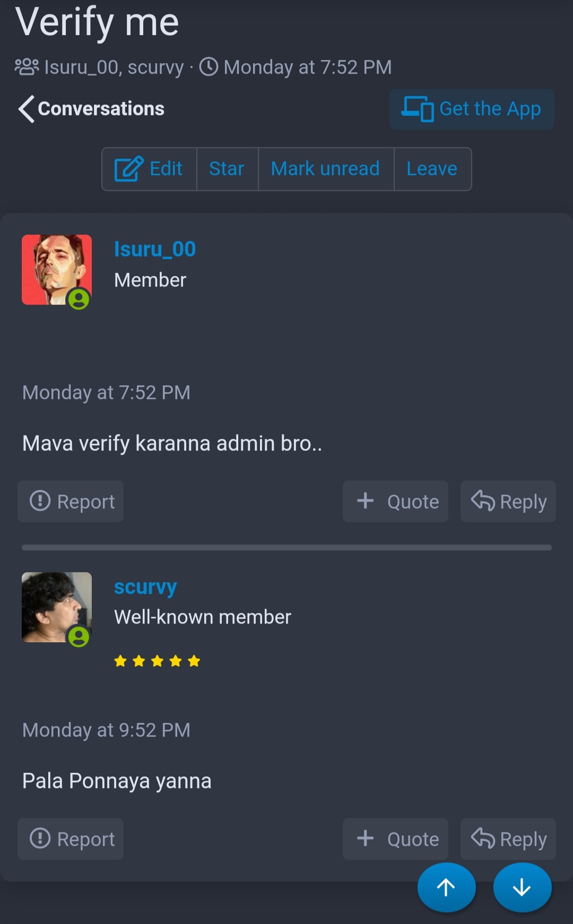This screenshot has height=924, width=573.
Task: Open scurvy's avatar image
Action: [57, 607]
